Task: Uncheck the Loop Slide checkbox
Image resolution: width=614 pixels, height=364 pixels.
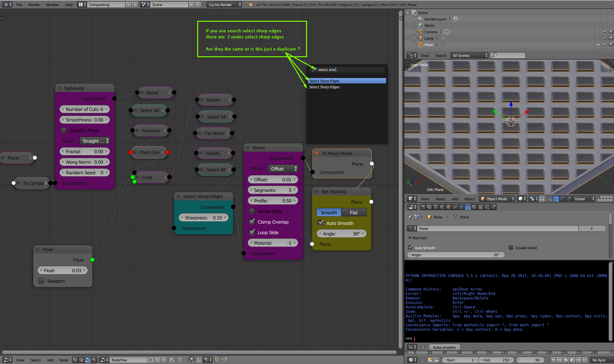Action: [252, 232]
